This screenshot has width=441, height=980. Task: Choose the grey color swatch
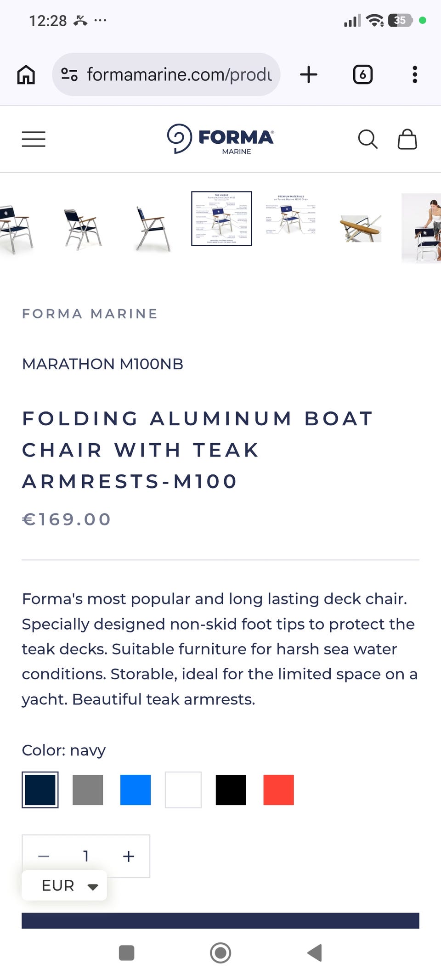(x=88, y=790)
